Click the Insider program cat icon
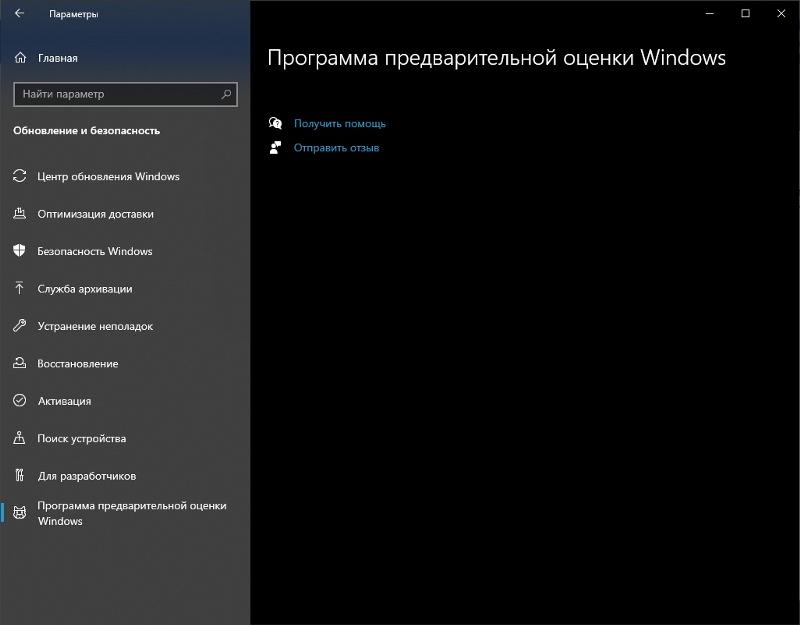 click(x=19, y=513)
